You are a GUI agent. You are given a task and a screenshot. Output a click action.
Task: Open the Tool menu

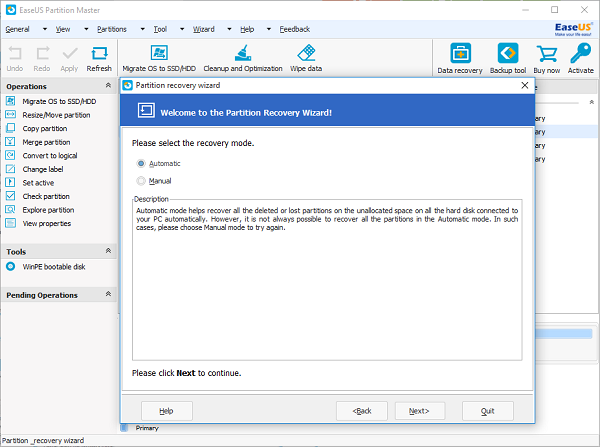(160, 29)
